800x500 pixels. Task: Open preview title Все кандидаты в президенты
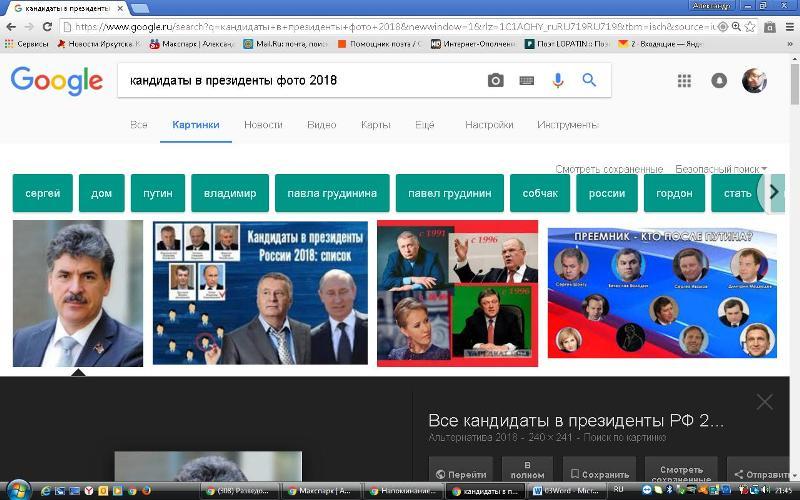[576, 420]
